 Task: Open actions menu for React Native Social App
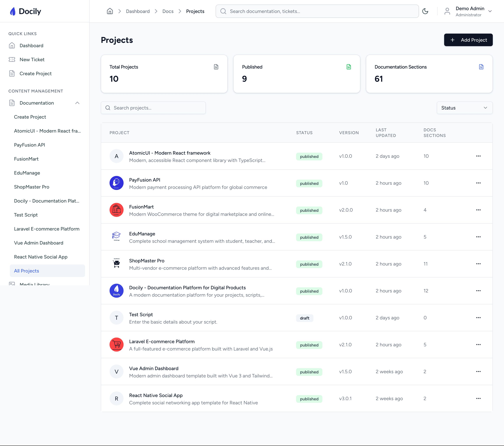pyautogui.click(x=478, y=398)
